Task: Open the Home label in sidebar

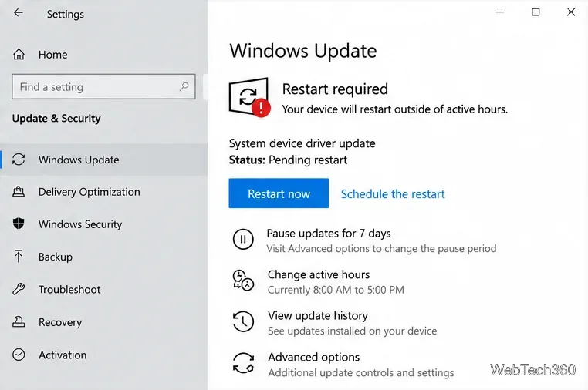Action: (x=53, y=55)
